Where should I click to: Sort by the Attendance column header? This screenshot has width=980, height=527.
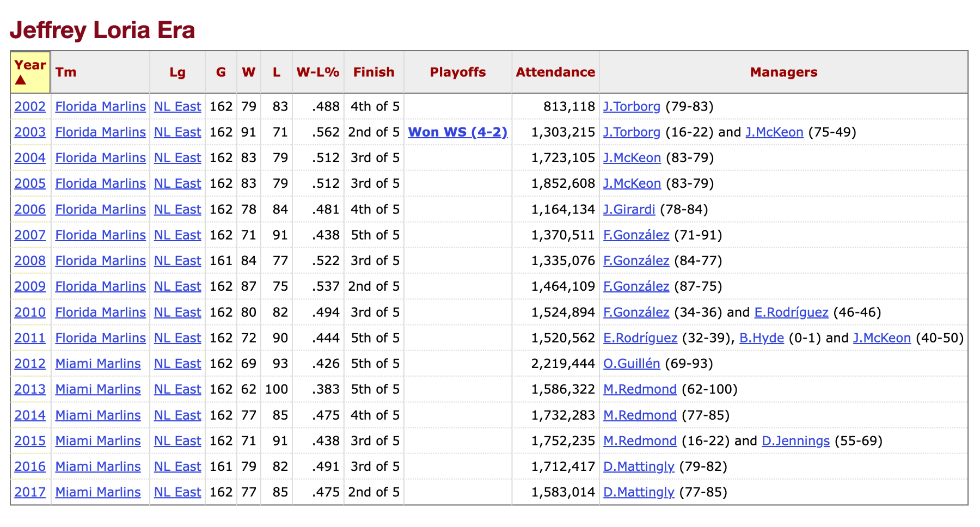tap(555, 72)
